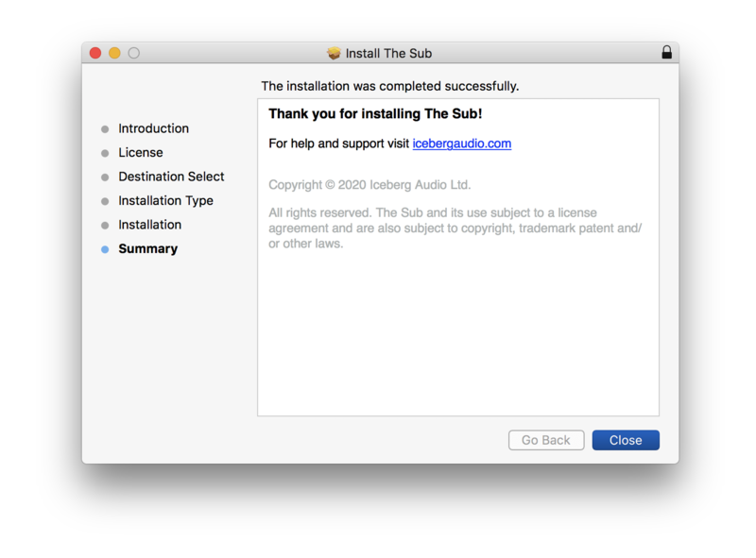
Task: Select the Installation step label
Action: coord(149,225)
